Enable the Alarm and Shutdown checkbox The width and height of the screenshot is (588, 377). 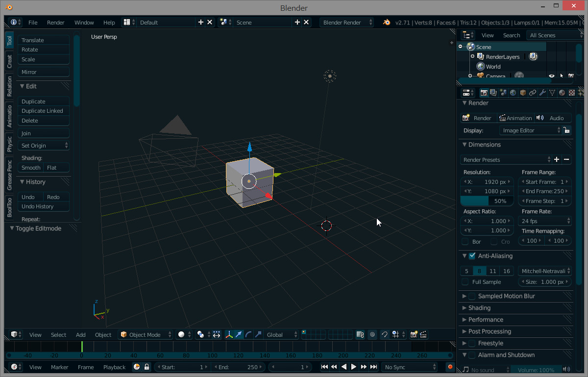[472, 355]
